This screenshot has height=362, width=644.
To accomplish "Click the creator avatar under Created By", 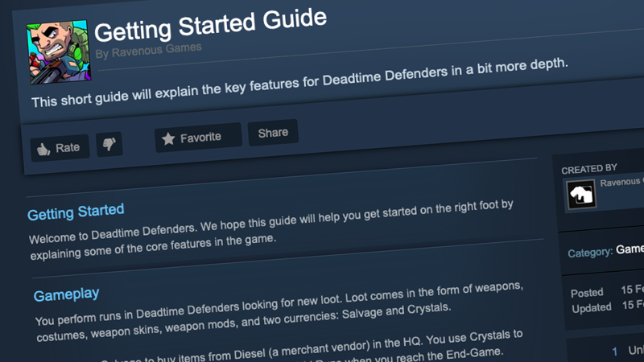I will tap(581, 194).
